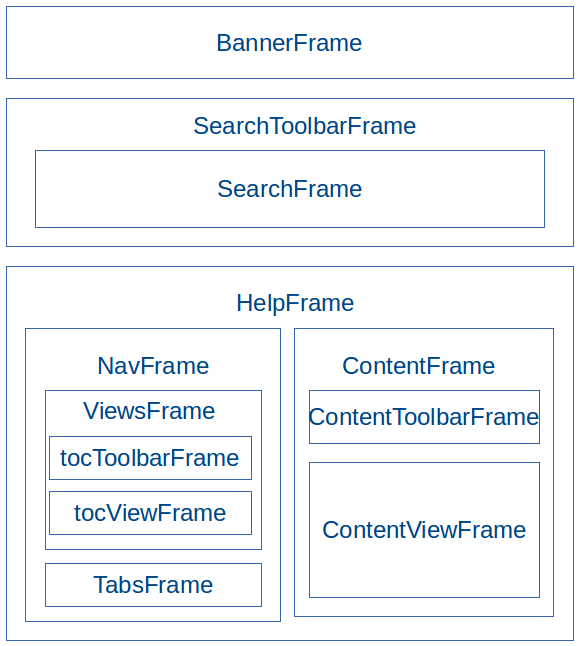Click gap between NavFrame and ContentFrame boxes

coord(288,474)
